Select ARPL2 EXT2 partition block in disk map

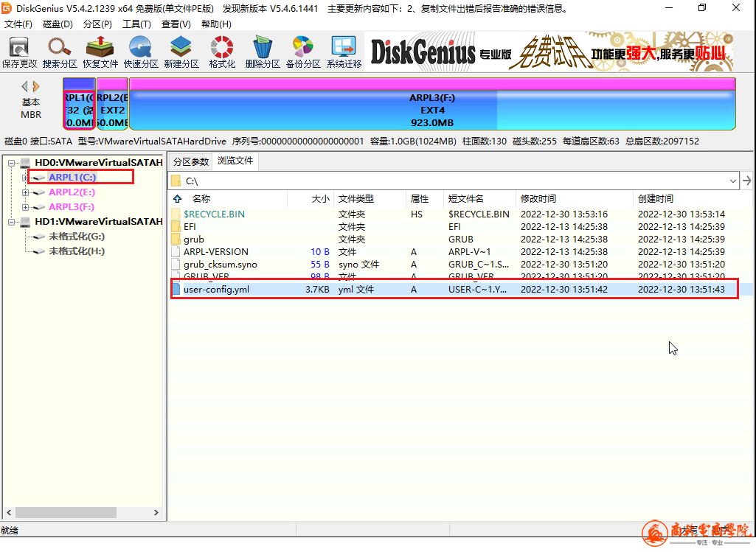click(112, 104)
